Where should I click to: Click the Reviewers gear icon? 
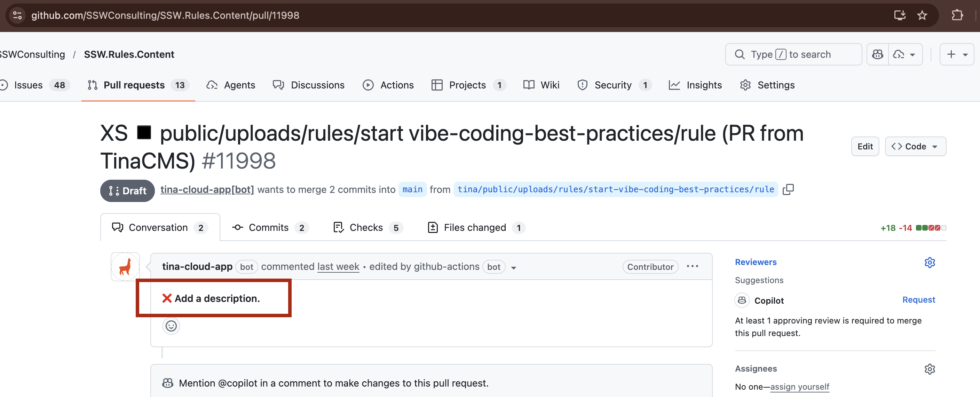point(930,262)
